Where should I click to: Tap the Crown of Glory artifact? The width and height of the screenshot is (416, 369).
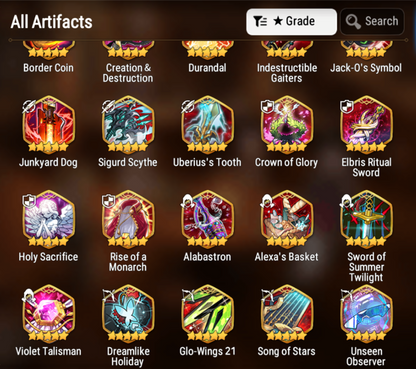tap(287, 125)
